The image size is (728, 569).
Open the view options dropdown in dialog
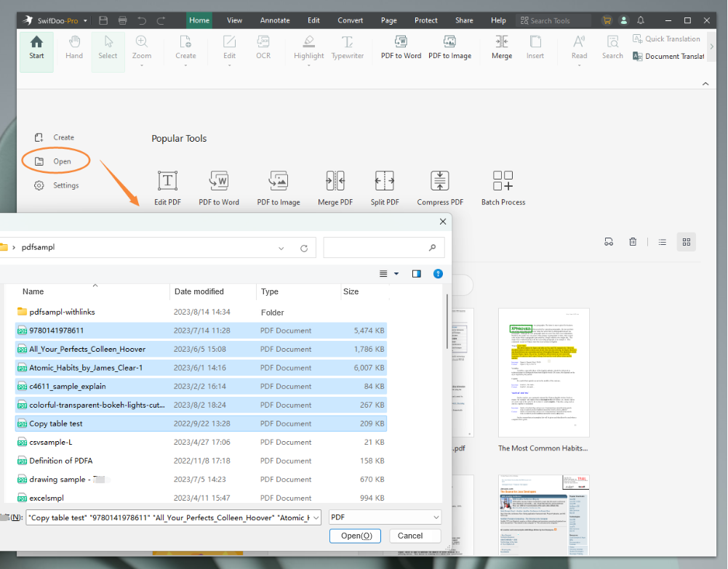click(x=396, y=274)
